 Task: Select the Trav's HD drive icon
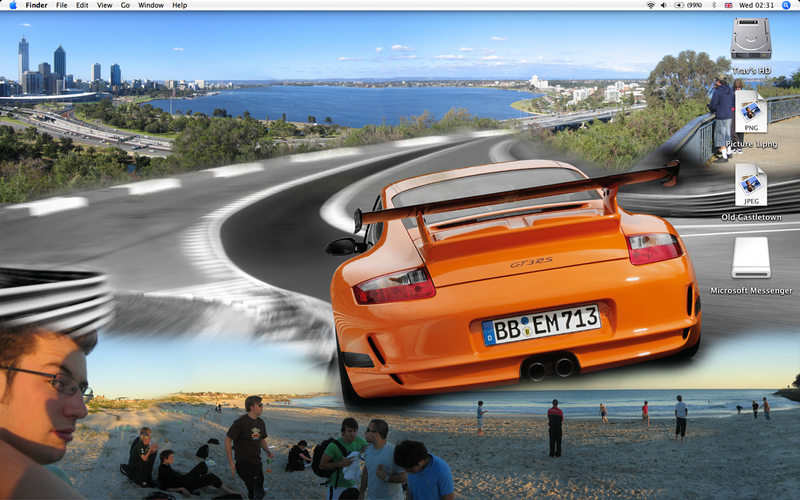[x=751, y=39]
